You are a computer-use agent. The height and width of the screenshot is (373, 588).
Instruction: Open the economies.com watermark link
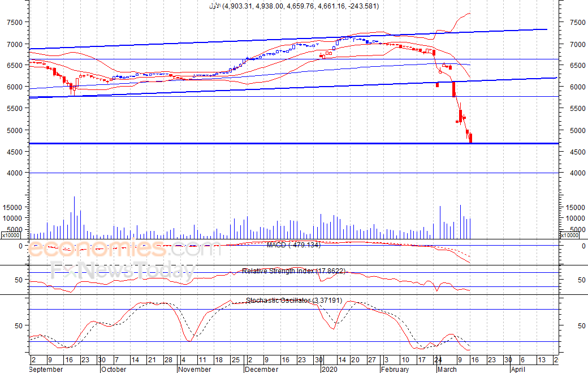click(x=124, y=248)
